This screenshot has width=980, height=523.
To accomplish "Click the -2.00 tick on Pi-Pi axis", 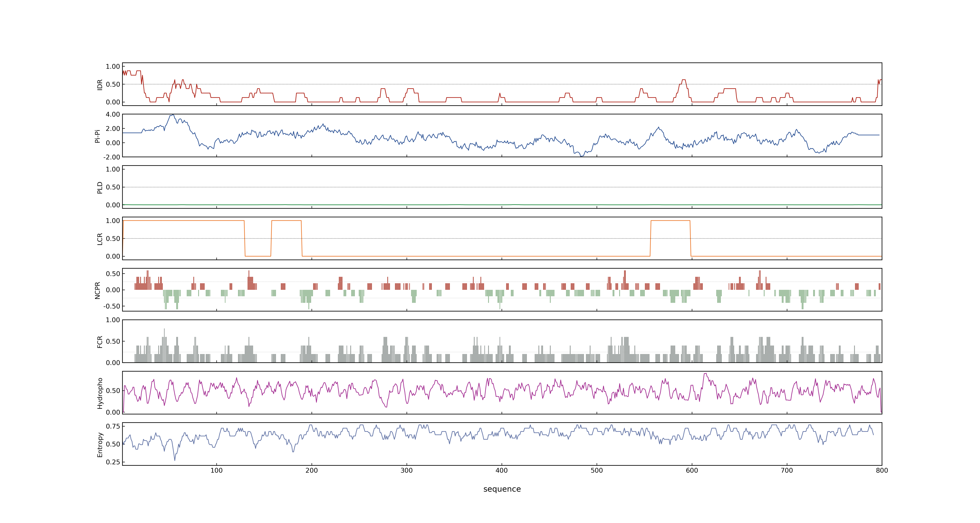I will coord(111,157).
